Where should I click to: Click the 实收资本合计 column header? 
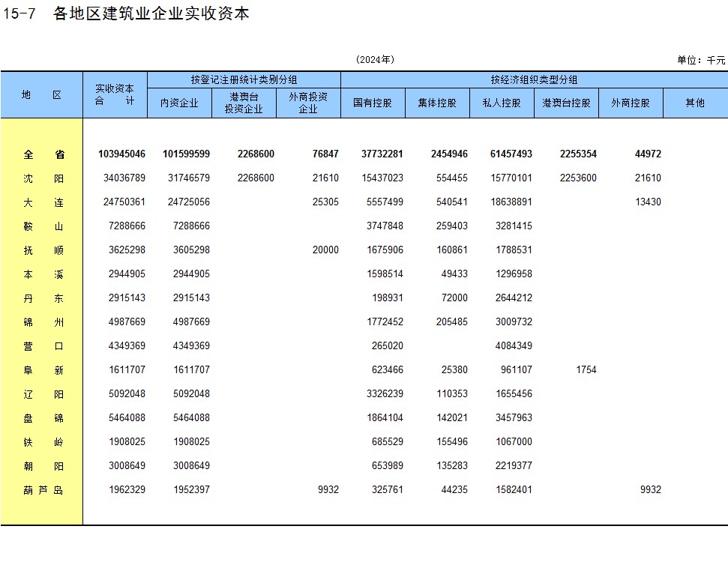[x=115, y=95]
